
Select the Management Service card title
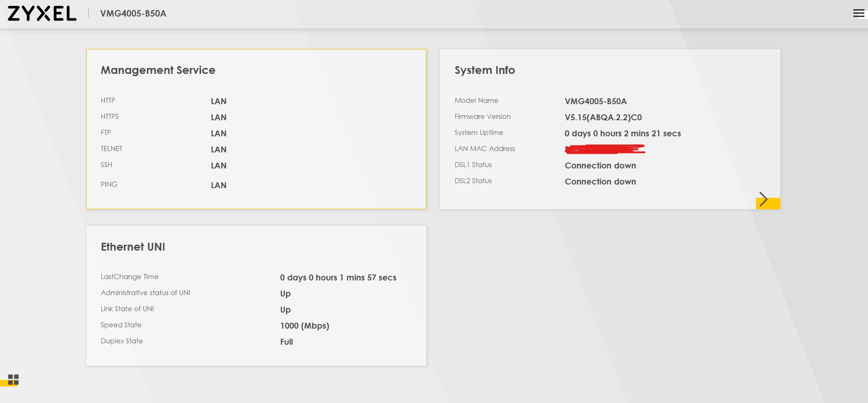158,70
